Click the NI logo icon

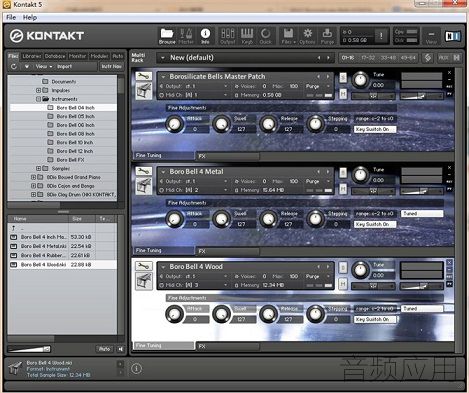[x=453, y=36]
